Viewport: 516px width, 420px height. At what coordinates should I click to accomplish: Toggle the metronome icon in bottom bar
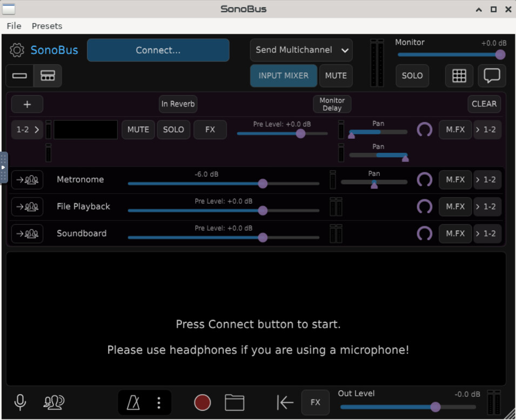click(x=133, y=403)
